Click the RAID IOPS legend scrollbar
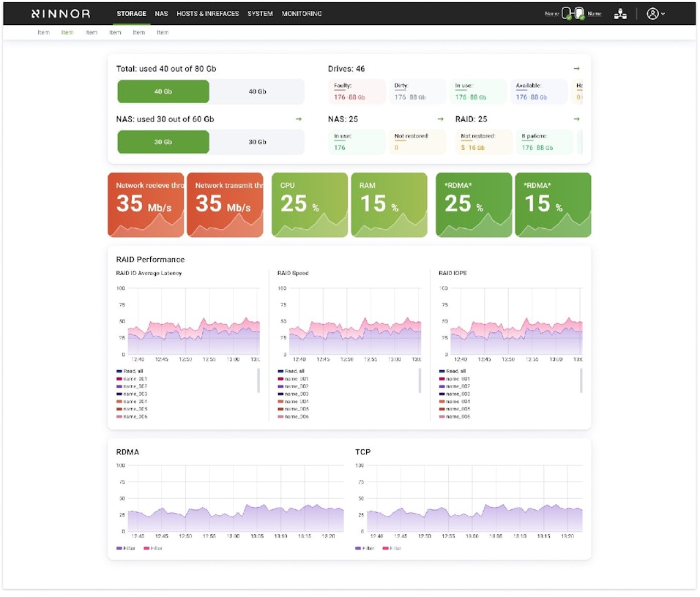The width and height of the screenshot is (700, 597). 581,380
